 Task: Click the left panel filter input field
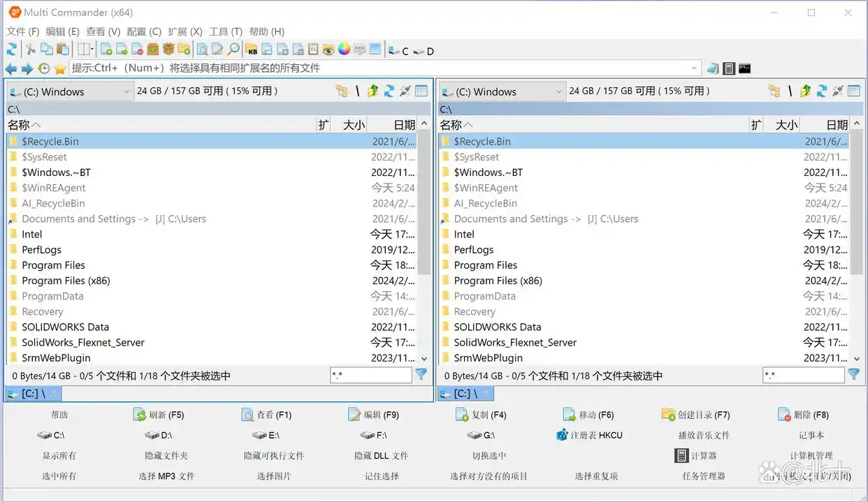[x=371, y=376]
